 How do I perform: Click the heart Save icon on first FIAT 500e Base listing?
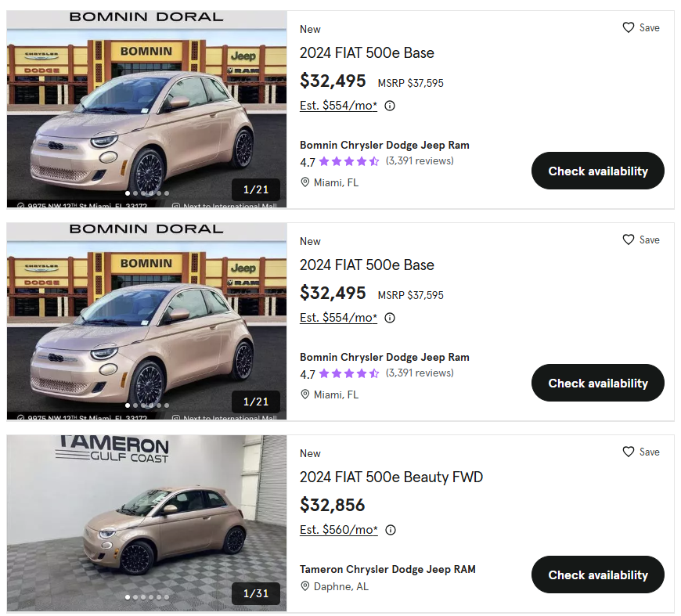click(x=628, y=27)
